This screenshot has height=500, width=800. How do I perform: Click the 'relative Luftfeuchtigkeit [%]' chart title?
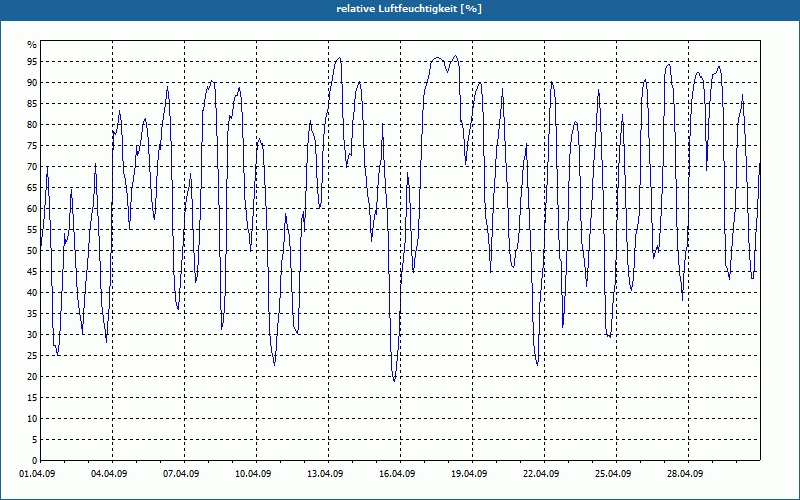pos(409,9)
